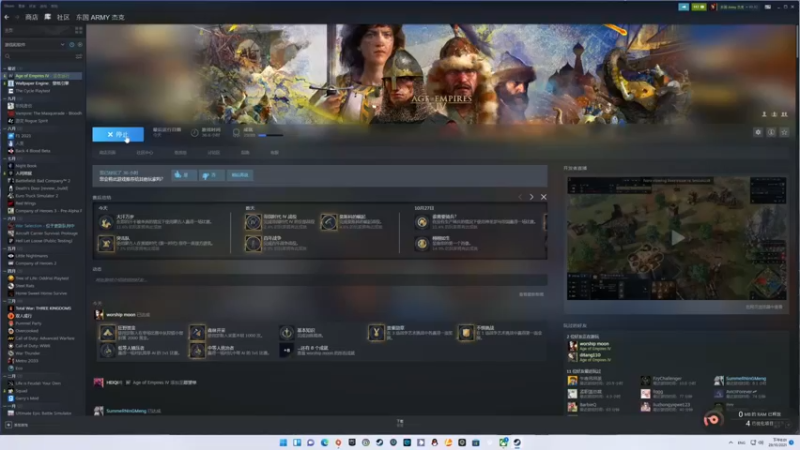Click the thumbs-up recommend button
Screen dimensions: 800x450
(x=183, y=175)
